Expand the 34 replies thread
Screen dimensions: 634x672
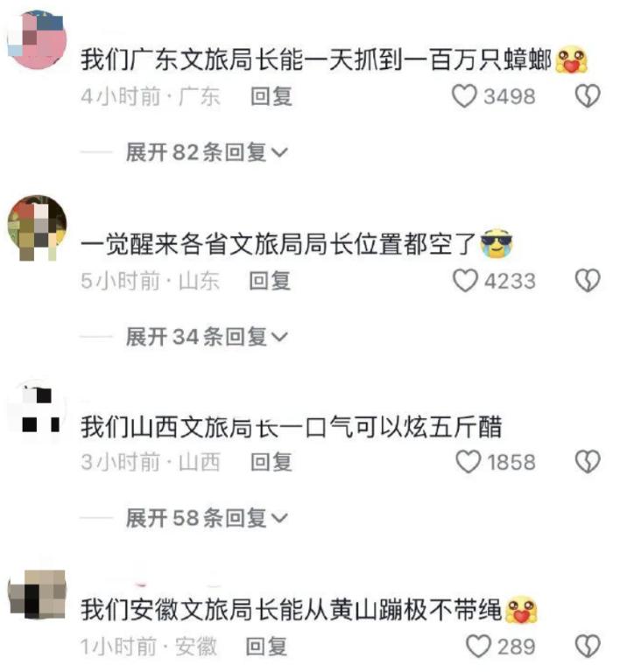pos(207,336)
